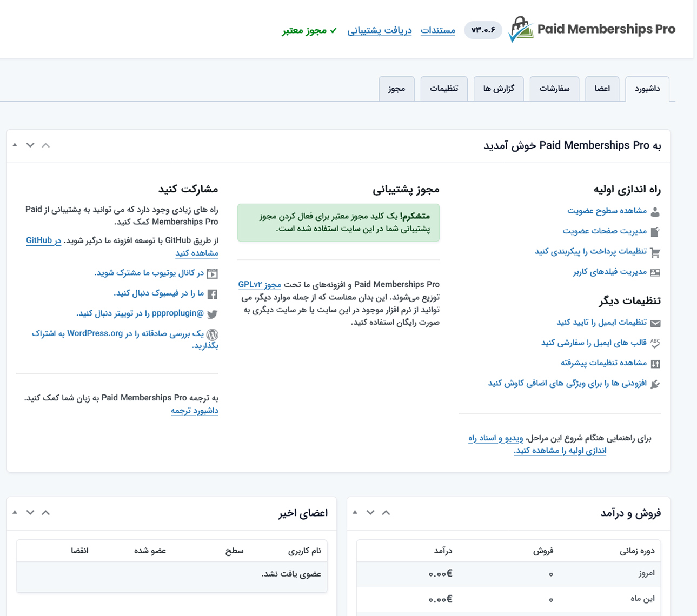
Task: Open the دریافت پشتیبانی link
Action: [380, 30]
